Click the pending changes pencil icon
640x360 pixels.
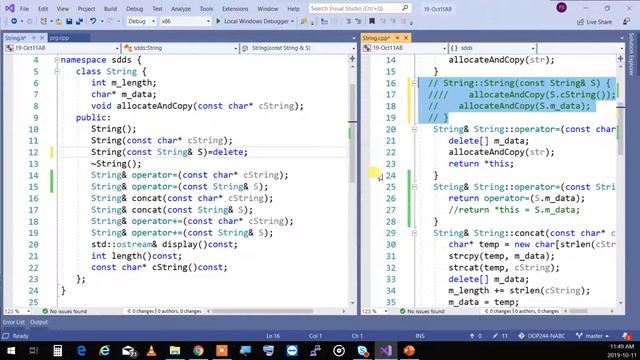click(500, 336)
